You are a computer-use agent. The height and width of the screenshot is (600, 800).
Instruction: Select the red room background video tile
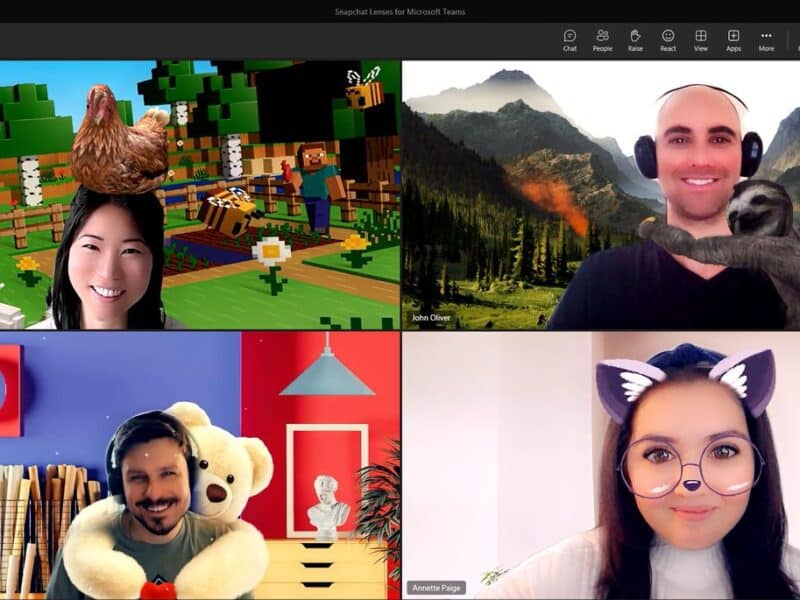[x=200, y=465]
